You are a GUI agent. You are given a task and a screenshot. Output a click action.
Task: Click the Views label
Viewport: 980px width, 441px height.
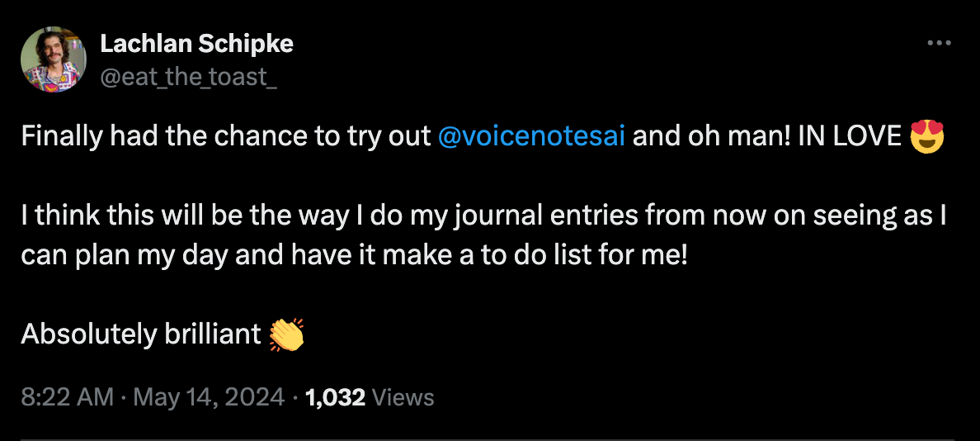click(403, 397)
